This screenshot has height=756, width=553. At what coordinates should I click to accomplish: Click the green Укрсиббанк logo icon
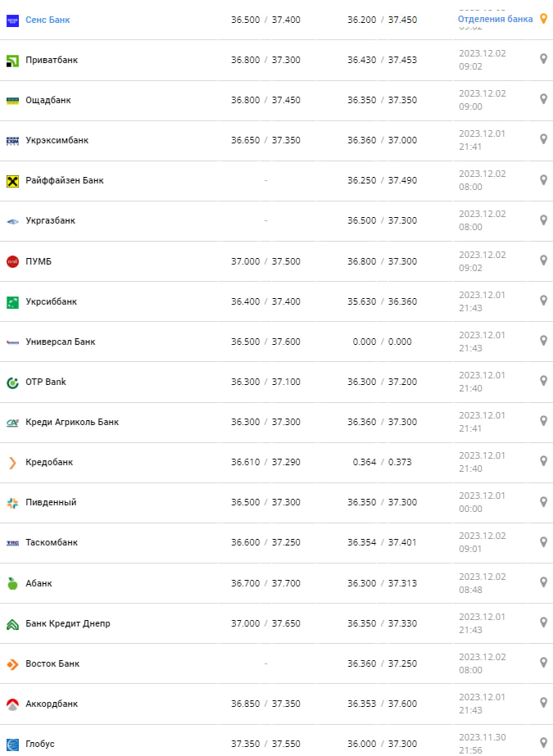point(12,301)
